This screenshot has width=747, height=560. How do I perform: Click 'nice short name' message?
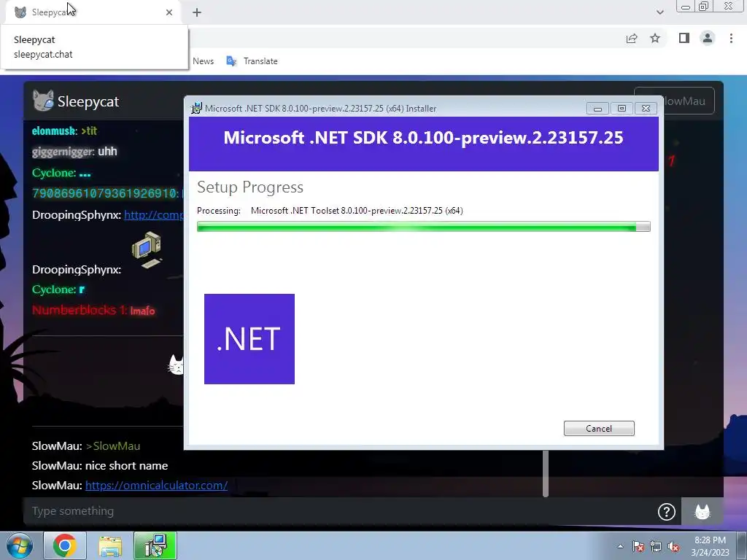(126, 466)
